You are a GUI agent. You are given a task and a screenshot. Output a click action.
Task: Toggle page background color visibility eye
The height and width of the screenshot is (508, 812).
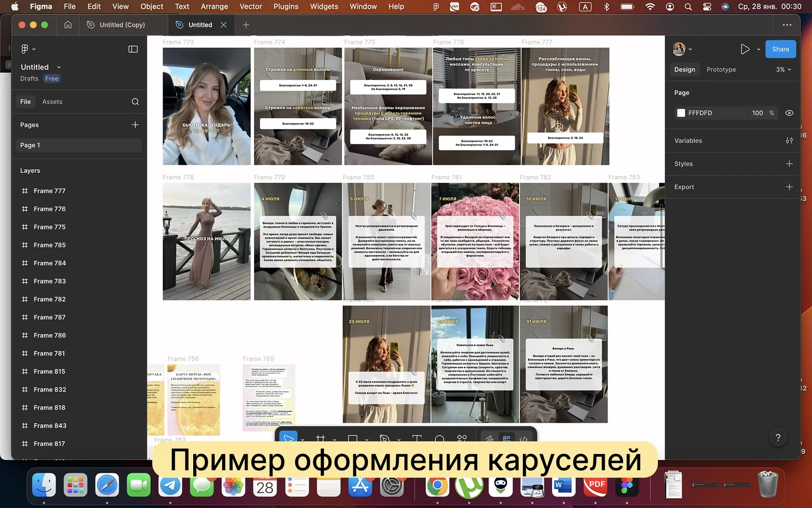pos(789,113)
